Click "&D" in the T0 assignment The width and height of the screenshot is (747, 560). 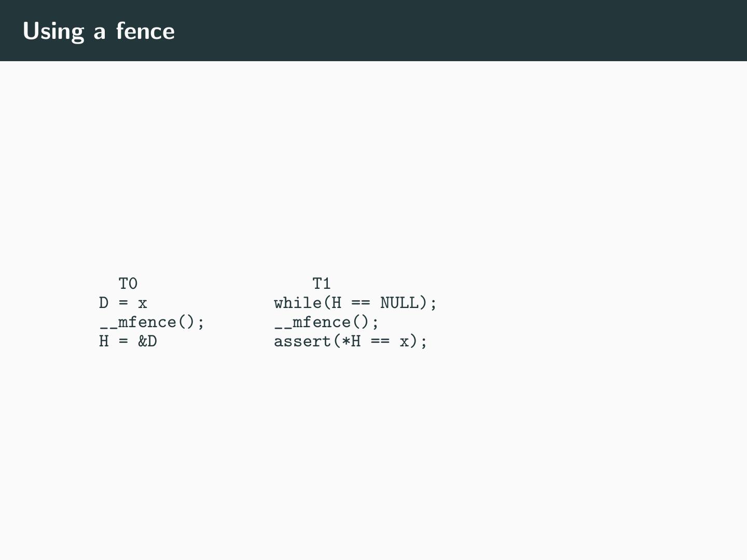147,342
